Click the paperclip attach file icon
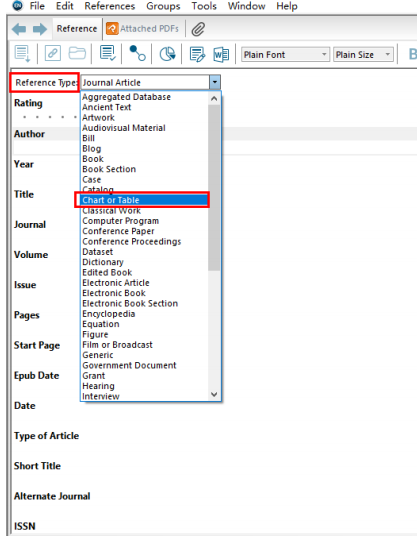The height and width of the screenshot is (545, 417). point(198,29)
